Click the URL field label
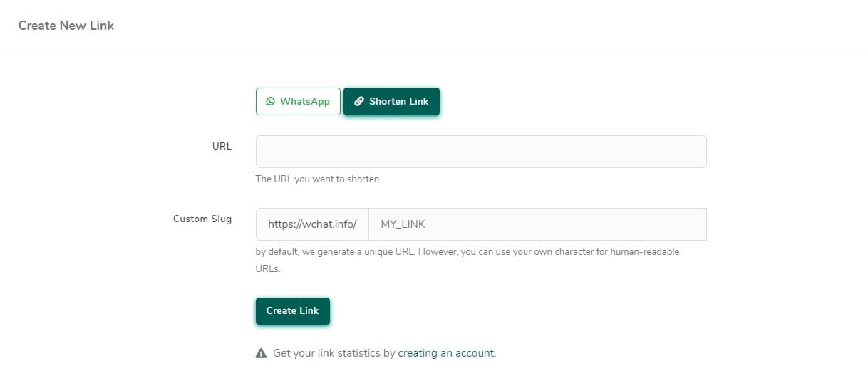The image size is (868, 388). (222, 146)
